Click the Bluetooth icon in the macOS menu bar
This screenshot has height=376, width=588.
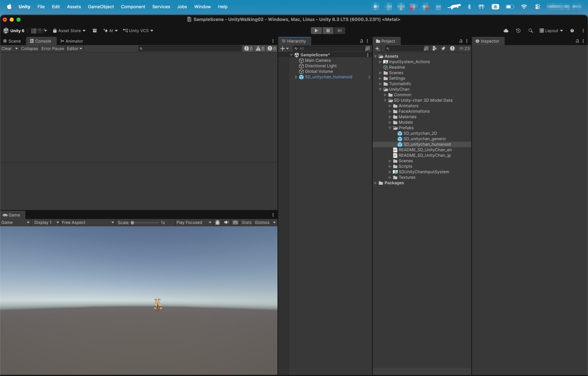pyautogui.click(x=469, y=7)
